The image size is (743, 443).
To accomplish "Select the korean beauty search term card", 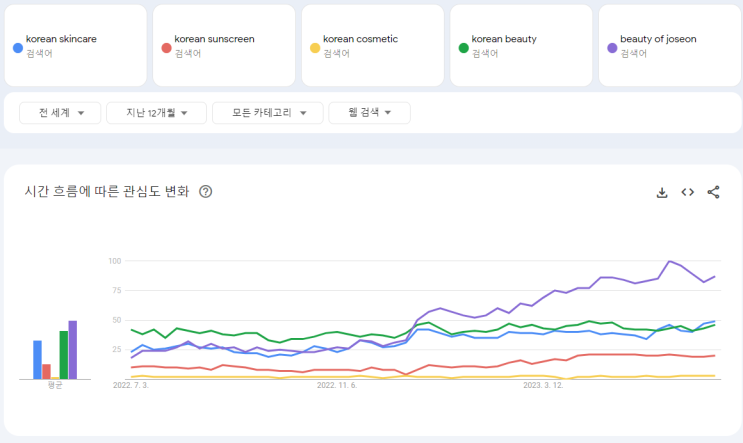I will coord(519,45).
